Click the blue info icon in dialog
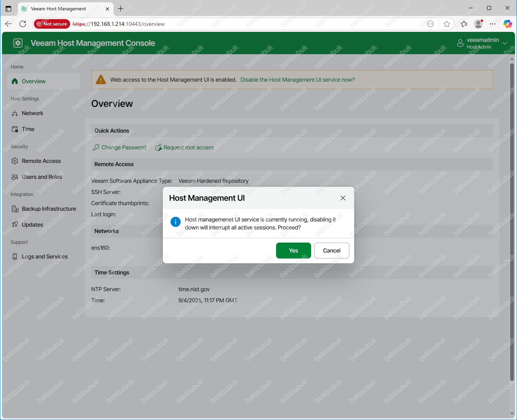 (175, 222)
